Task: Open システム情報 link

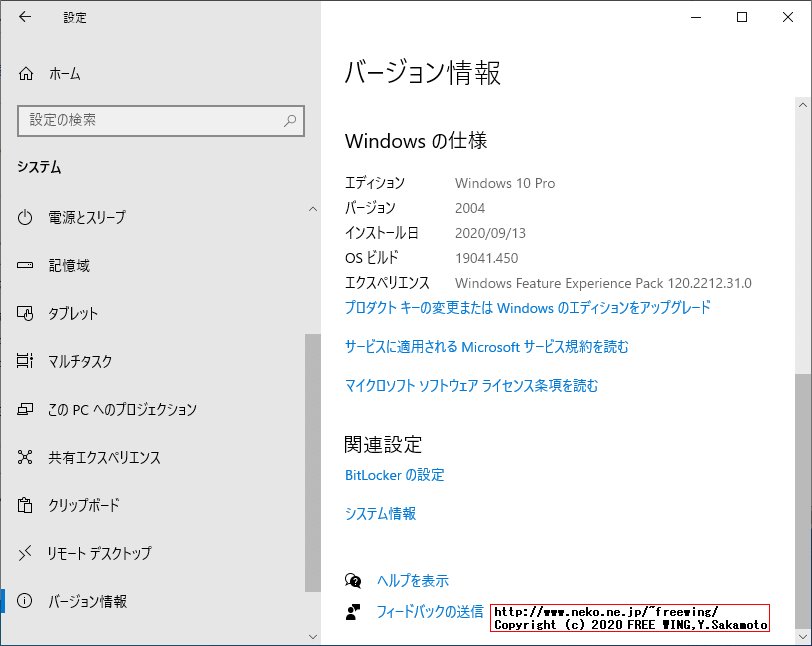Action: [381, 513]
